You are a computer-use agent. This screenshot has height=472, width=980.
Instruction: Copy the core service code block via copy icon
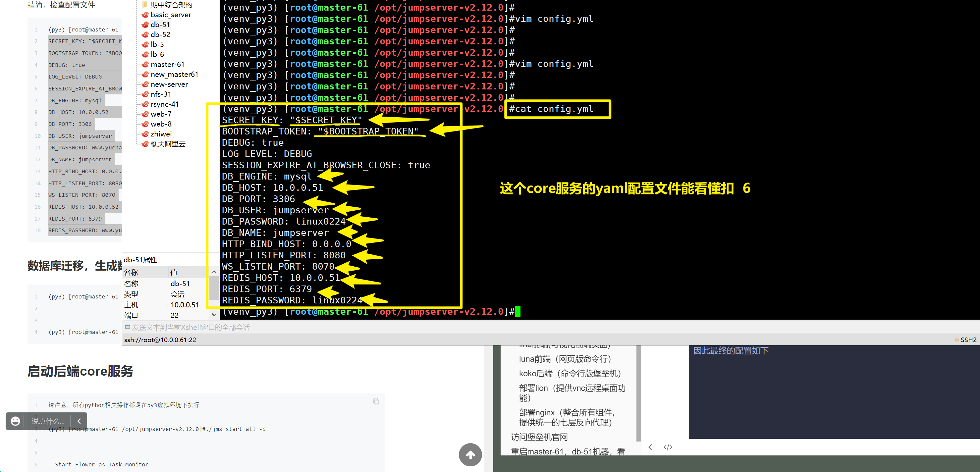[x=376, y=401]
